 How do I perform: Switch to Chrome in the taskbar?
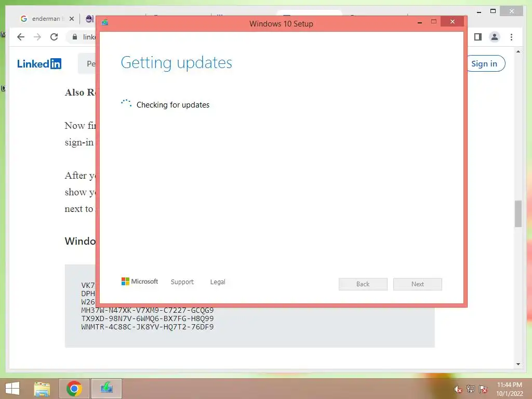[74, 389]
